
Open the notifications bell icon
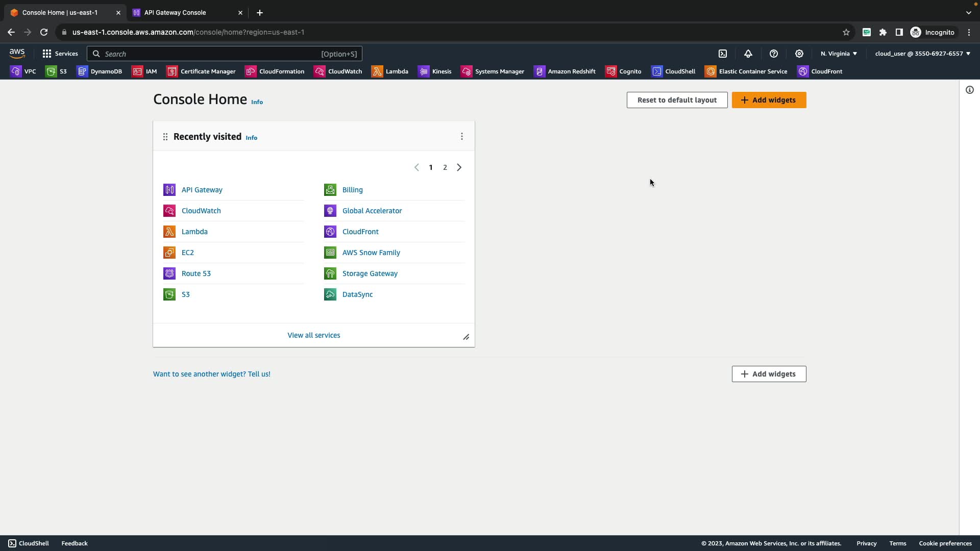click(748, 54)
